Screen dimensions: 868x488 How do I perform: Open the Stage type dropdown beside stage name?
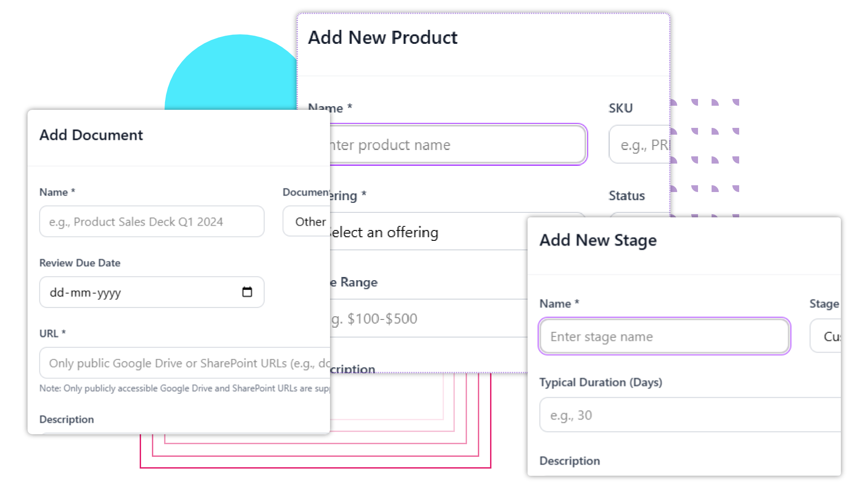826,337
